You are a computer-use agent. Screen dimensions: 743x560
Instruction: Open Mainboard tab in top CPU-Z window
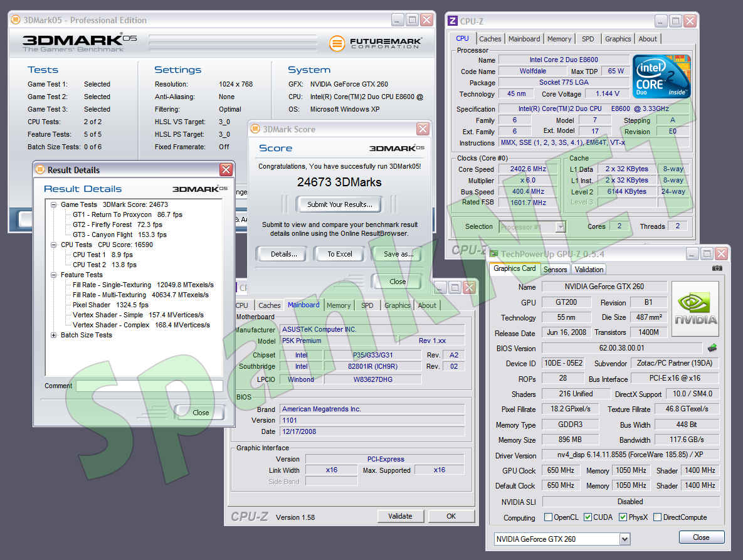[524, 39]
